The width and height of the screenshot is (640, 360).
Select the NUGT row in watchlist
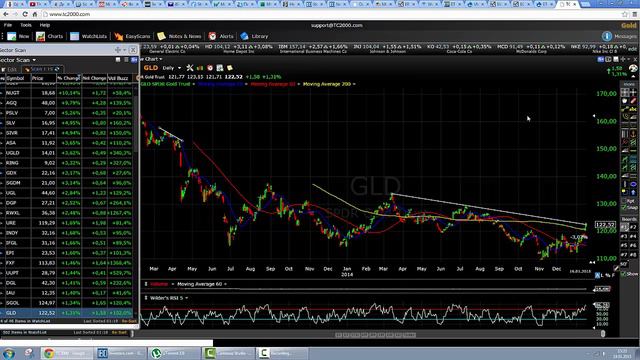(67, 93)
